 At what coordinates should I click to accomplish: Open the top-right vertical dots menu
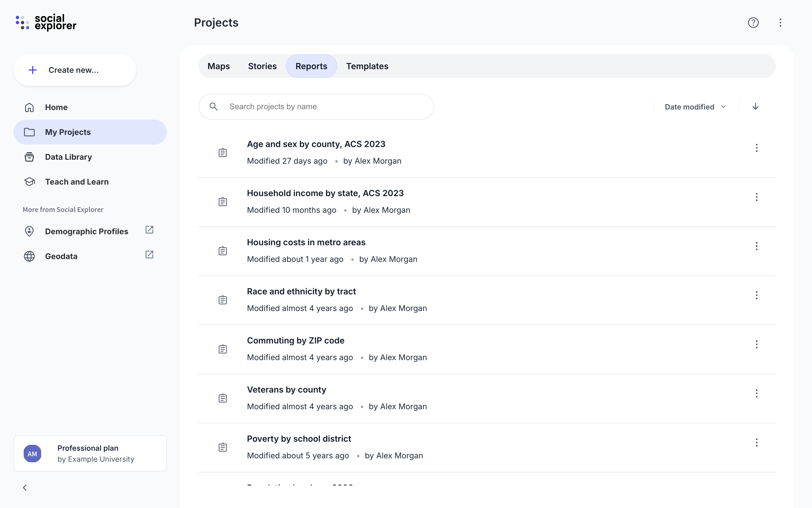780,23
